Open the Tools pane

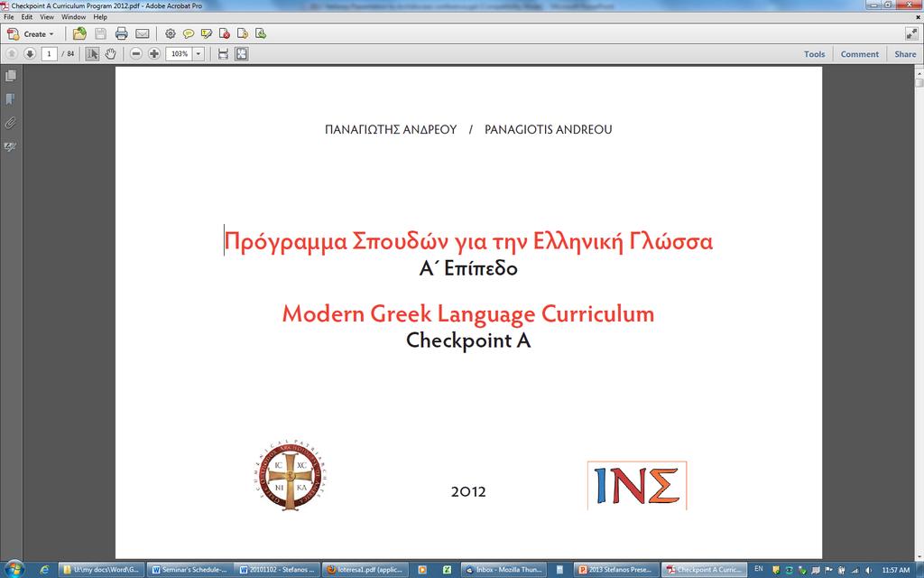point(815,53)
